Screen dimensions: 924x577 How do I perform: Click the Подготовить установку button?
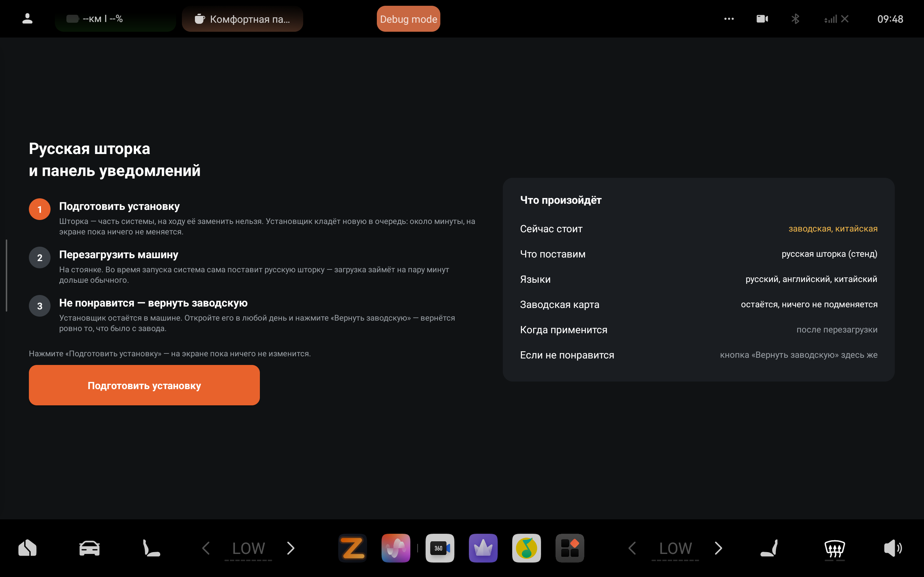pos(144,385)
